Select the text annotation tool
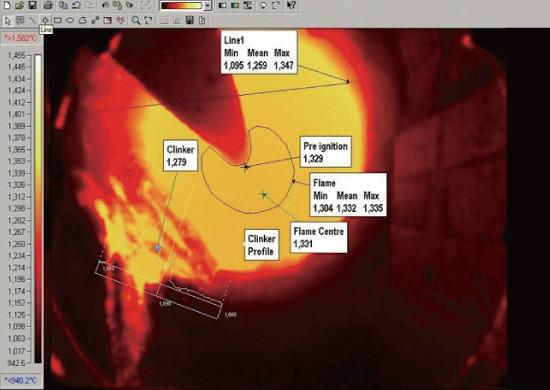The height and width of the screenshot is (390, 550). (x=20, y=20)
